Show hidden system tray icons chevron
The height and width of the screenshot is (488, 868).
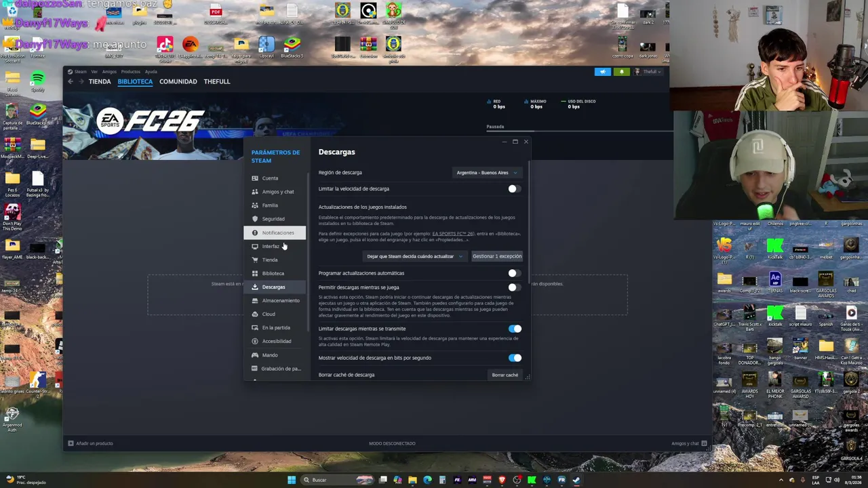click(781, 480)
